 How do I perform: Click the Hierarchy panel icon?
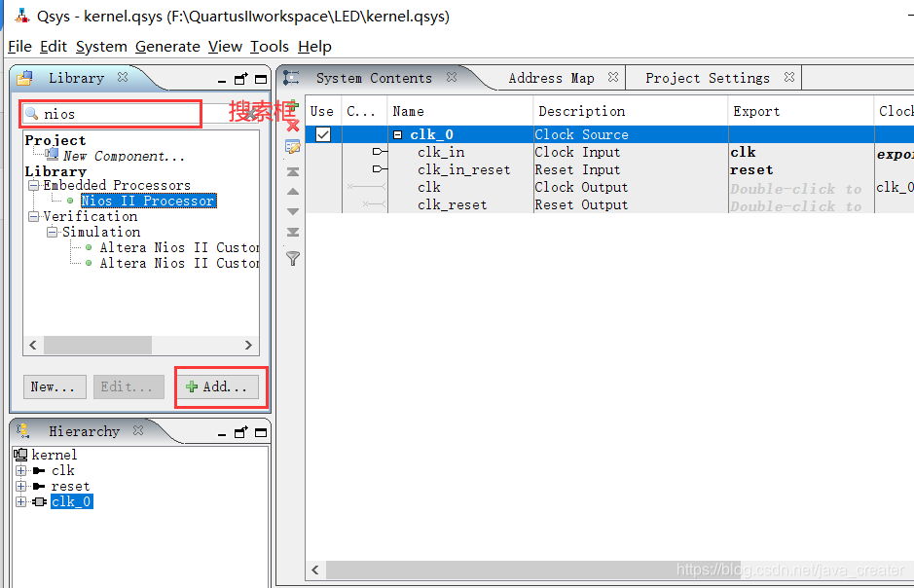[x=23, y=430]
